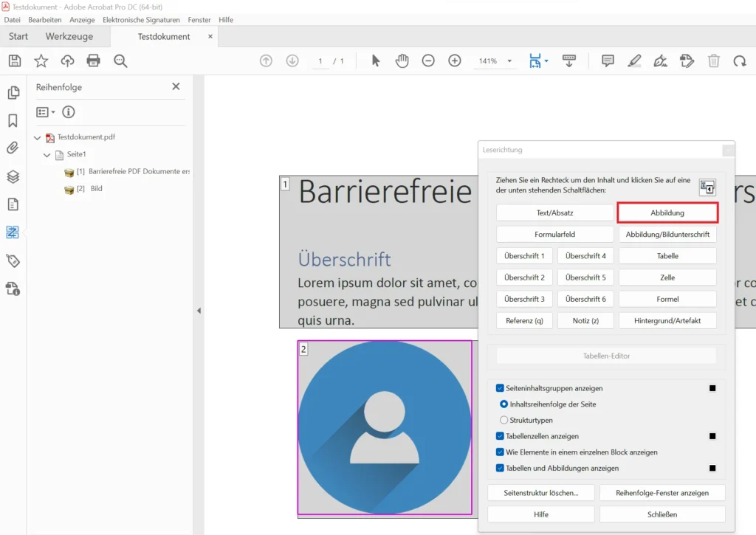Image resolution: width=756 pixels, height=535 pixels.
Task: Open the Anzeige menu
Action: [x=82, y=20]
